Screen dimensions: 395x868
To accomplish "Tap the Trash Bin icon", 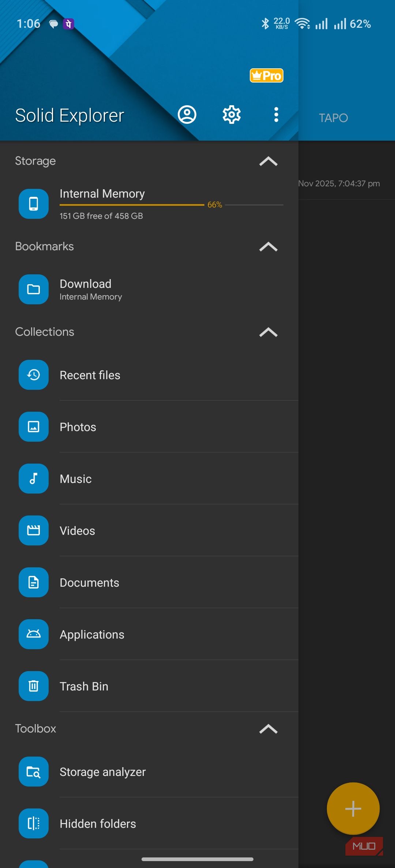I will (34, 686).
